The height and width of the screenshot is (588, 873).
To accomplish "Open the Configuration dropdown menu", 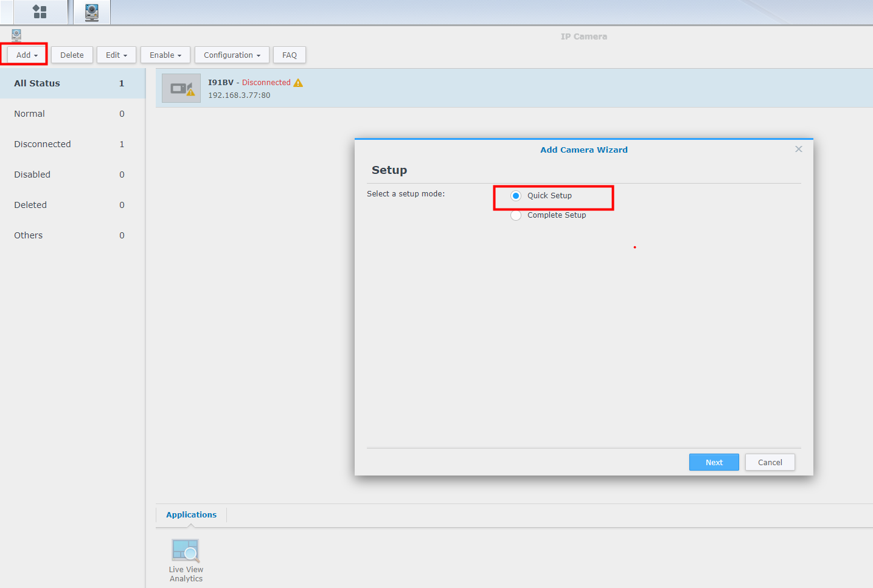I will (x=232, y=55).
